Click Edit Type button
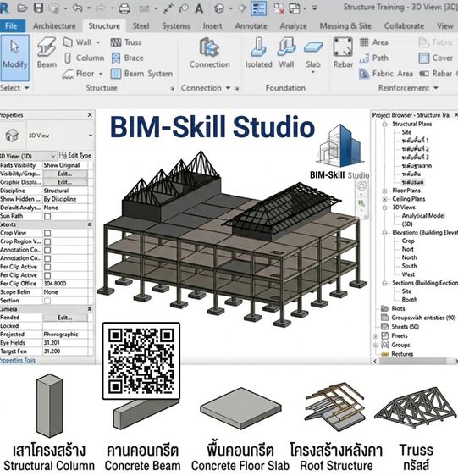 coord(75,156)
